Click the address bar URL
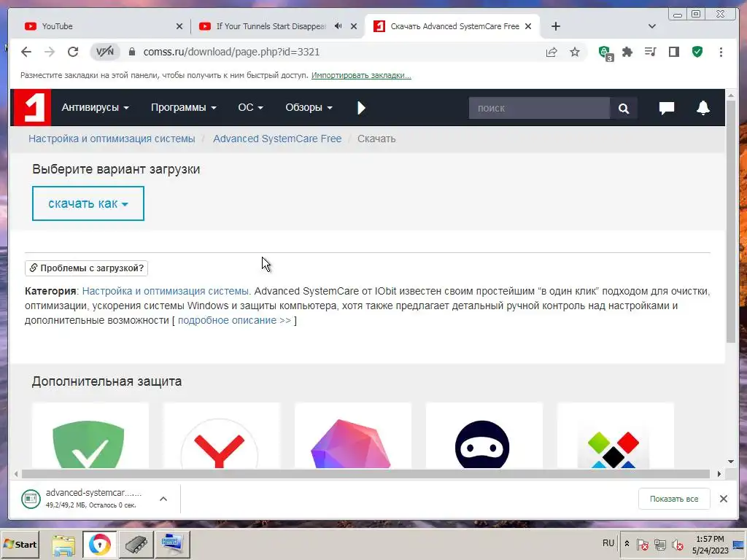This screenshot has width=747, height=560. (231, 52)
